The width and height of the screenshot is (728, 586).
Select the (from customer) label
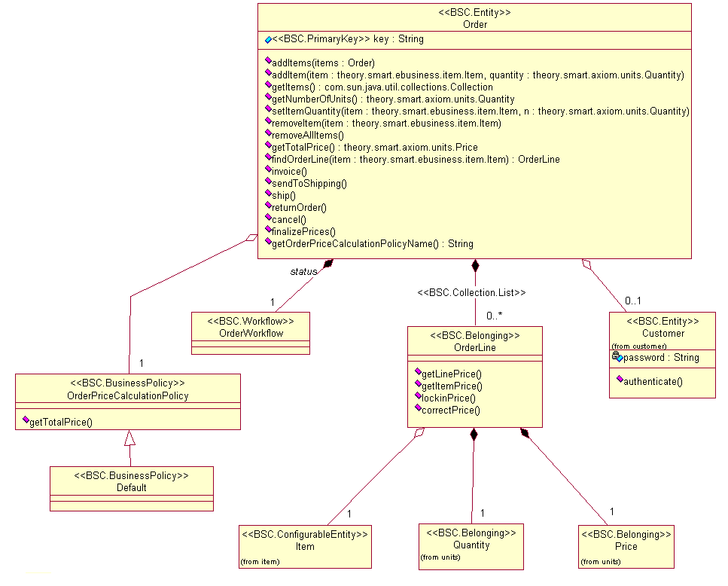[639, 346]
